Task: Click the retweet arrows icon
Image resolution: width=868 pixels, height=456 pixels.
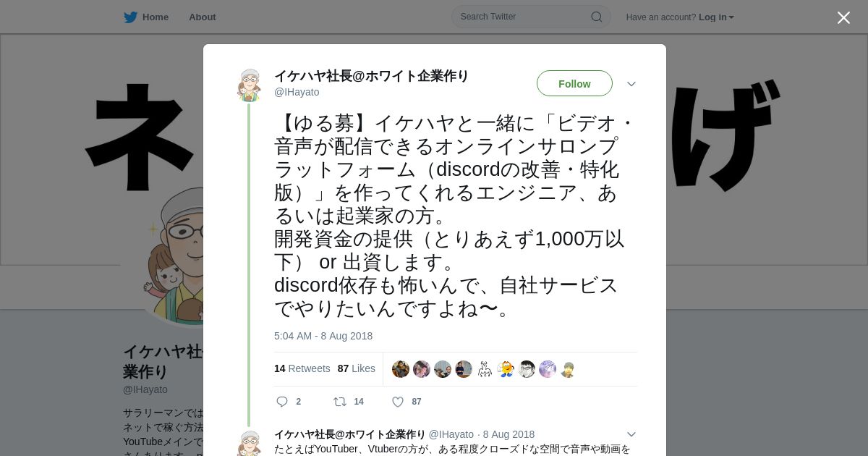Action: 339,402
